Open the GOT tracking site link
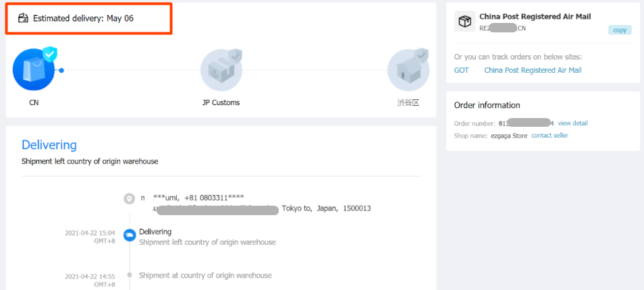 click(461, 70)
